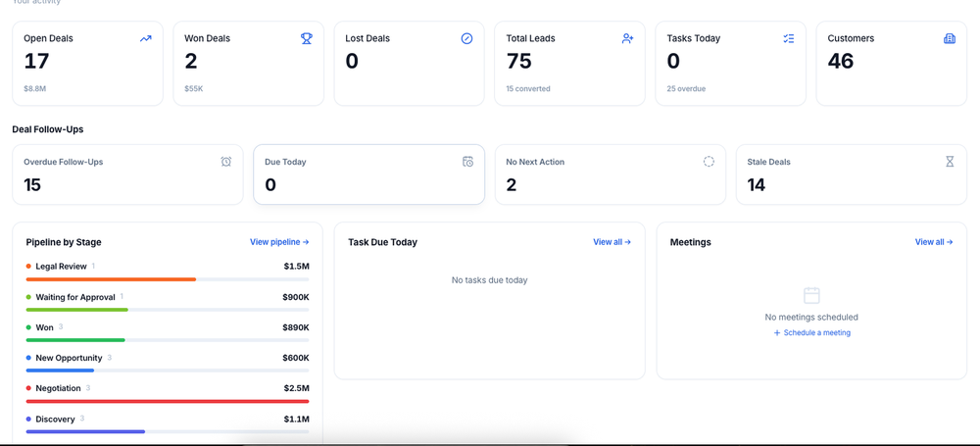Click the Legal Review stage label
Viewport: 980px width, 446px height.
tap(61, 267)
